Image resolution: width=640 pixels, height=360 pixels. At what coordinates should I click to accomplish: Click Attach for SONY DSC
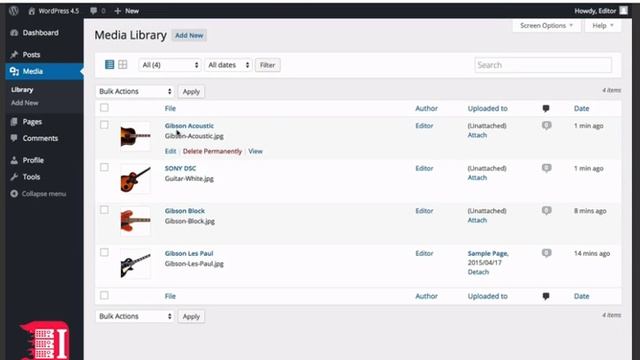tap(477, 178)
